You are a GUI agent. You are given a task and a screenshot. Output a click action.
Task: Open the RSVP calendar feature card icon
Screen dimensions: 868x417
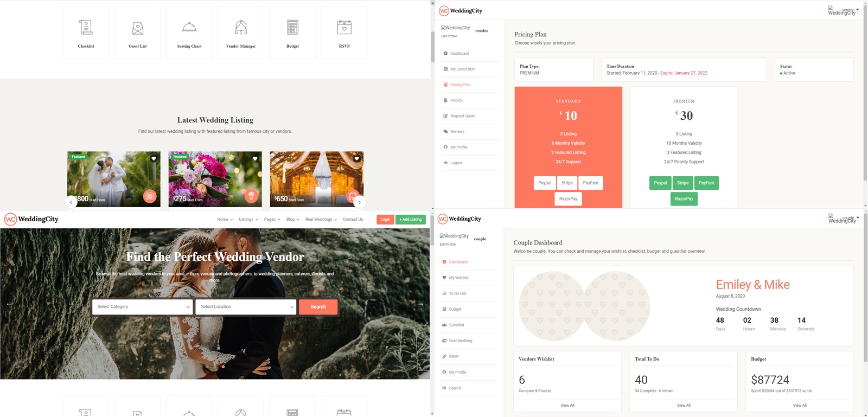[x=344, y=27]
